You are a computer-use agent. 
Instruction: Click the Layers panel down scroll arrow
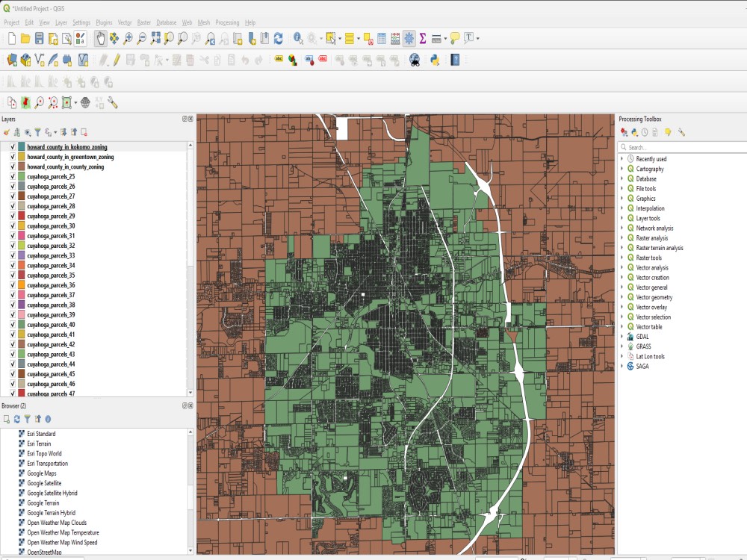point(190,393)
